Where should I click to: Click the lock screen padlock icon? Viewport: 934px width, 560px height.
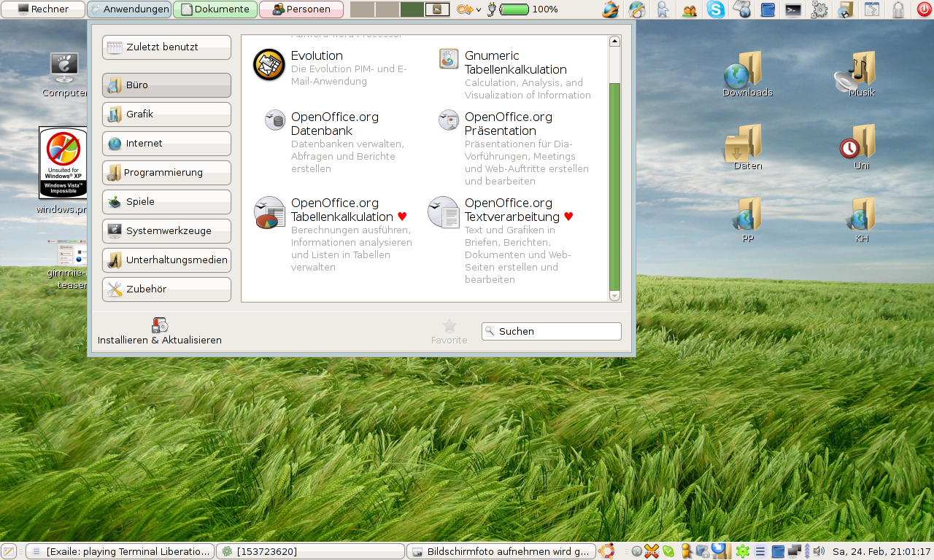[898, 9]
